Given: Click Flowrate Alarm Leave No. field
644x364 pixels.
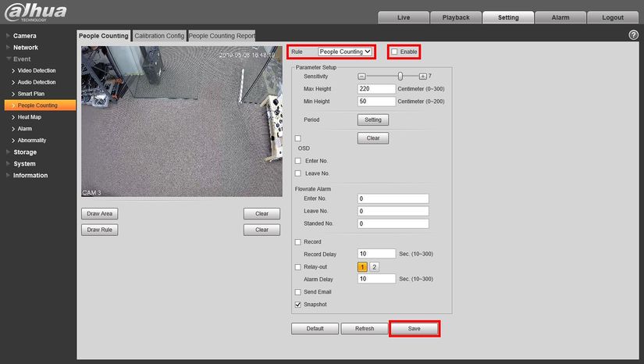Looking at the screenshot, I should [x=393, y=211].
